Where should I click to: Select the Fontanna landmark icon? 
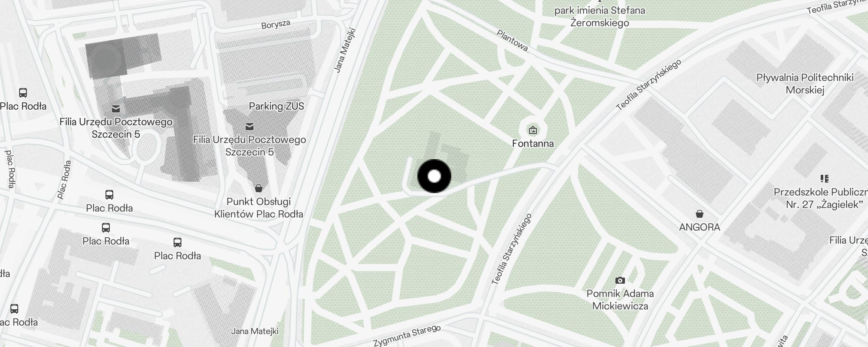click(533, 130)
